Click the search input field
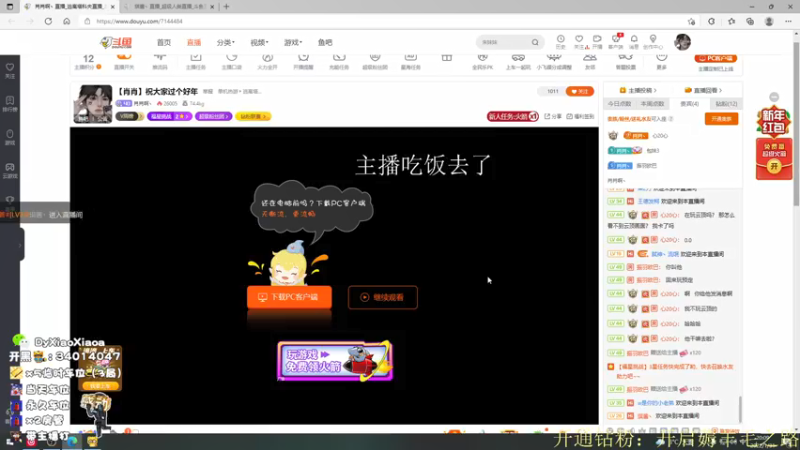Screen dimensions: 800x450 (x=505, y=42)
